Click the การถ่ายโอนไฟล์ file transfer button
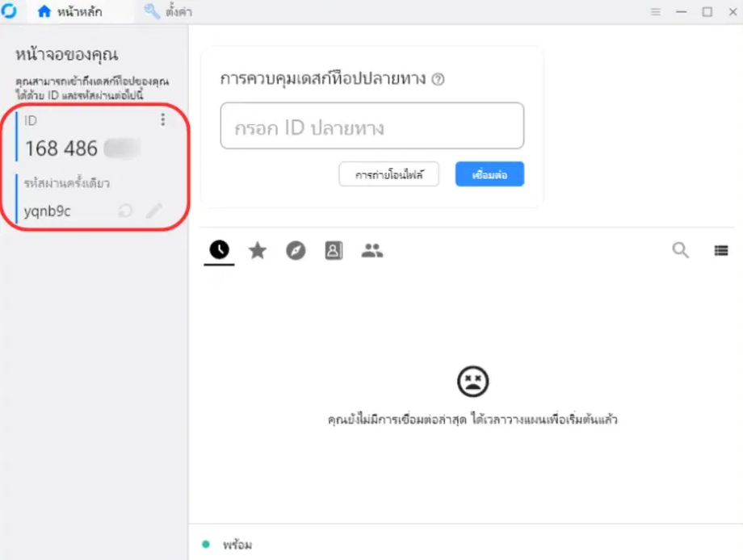Image resolution: width=743 pixels, height=560 pixels. tap(388, 174)
